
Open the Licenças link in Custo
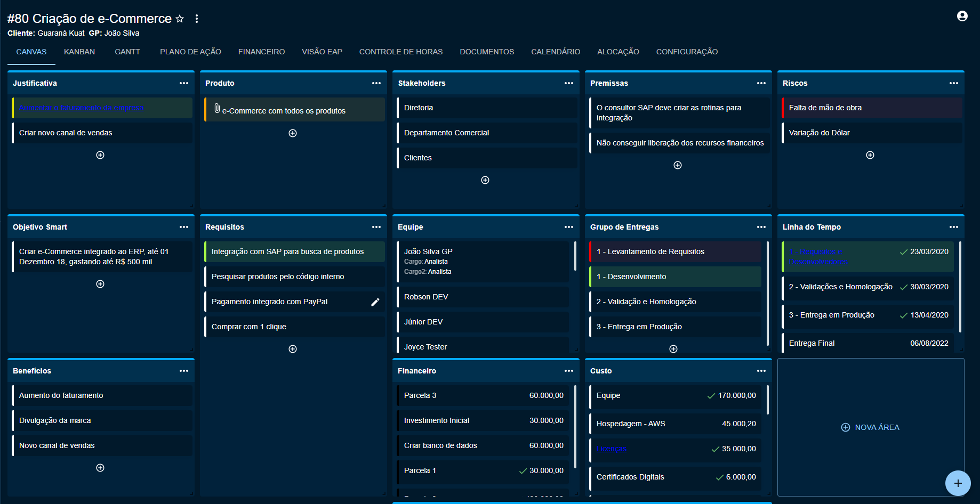(611, 449)
